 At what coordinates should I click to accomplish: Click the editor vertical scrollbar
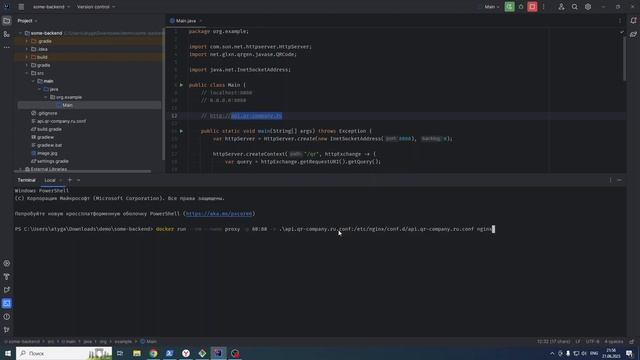pyautogui.click(x=624, y=59)
